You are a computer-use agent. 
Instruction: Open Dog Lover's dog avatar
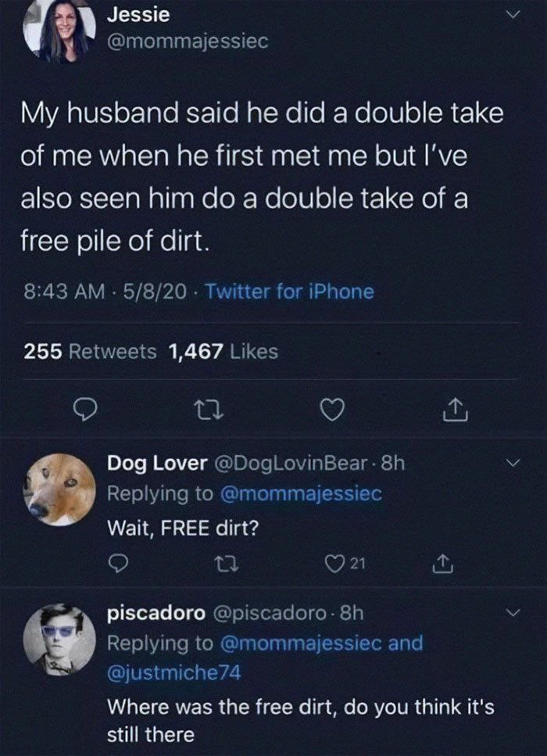coord(59,489)
